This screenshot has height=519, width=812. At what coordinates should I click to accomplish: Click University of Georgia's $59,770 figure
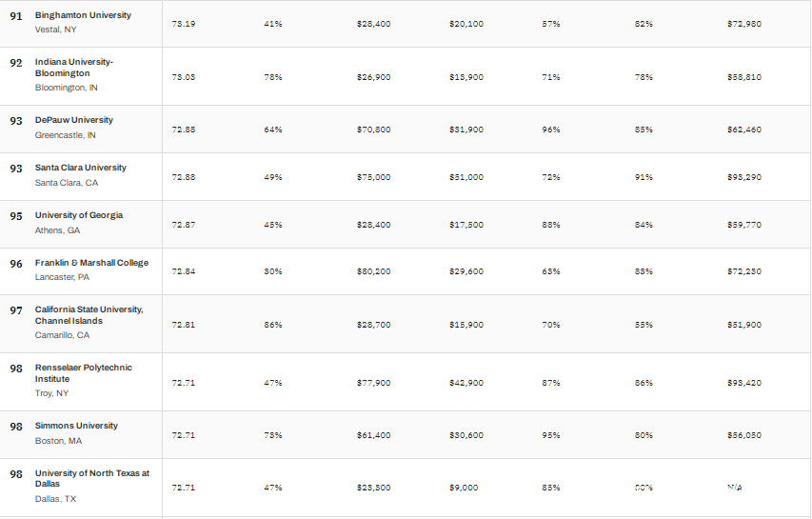744,225
